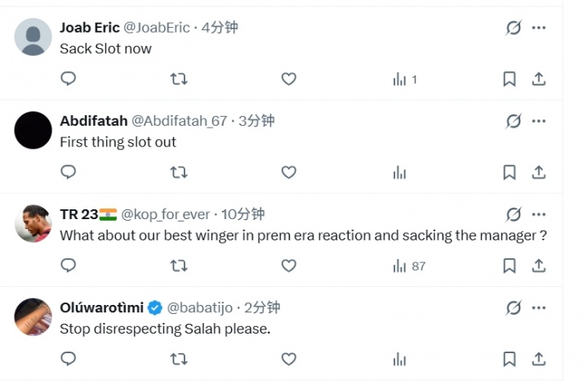Share Abdifatah's tweet
588x381 pixels.
pos(539,173)
